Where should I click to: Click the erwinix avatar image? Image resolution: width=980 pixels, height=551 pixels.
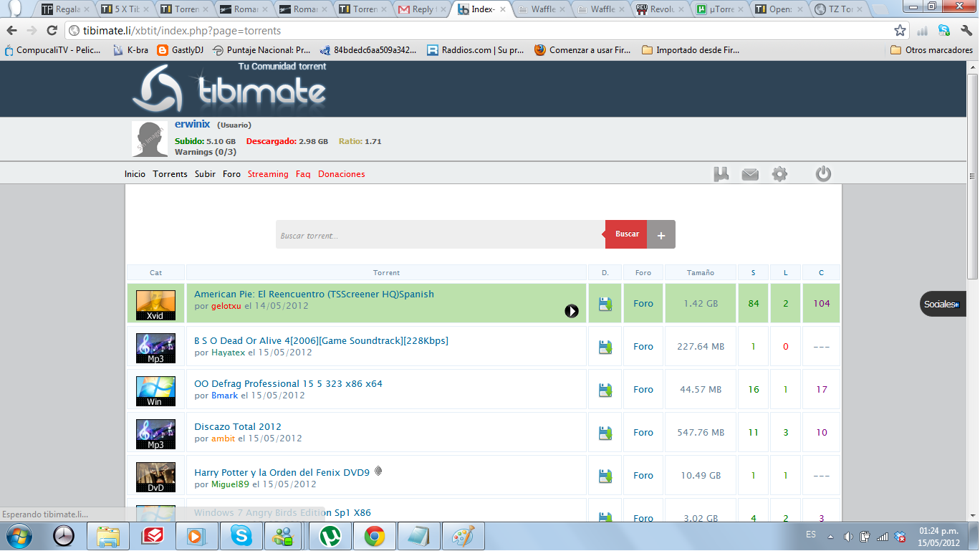tap(150, 139)
